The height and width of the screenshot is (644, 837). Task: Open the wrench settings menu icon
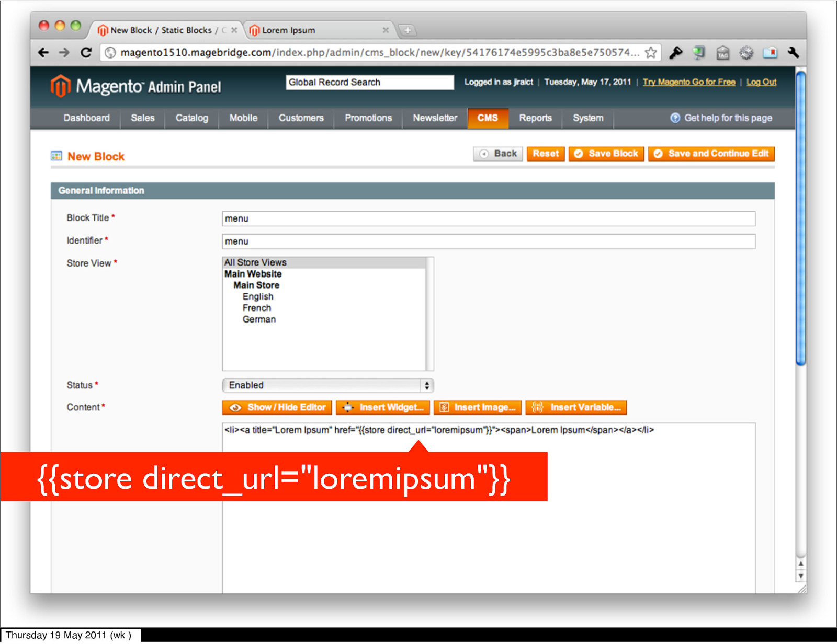click(x=793, y=52)
